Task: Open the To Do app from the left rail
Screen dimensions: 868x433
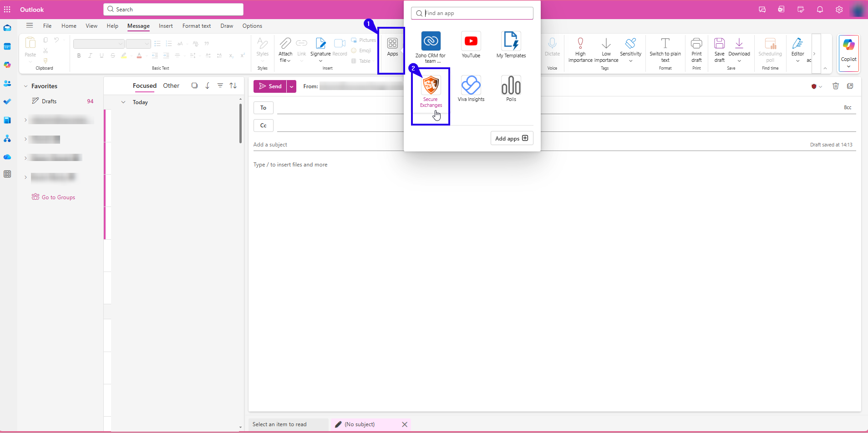Action: (7, 102)
